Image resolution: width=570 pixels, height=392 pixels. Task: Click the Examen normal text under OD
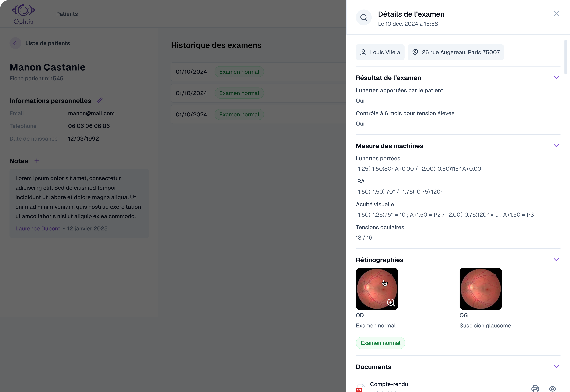(376, 325)
